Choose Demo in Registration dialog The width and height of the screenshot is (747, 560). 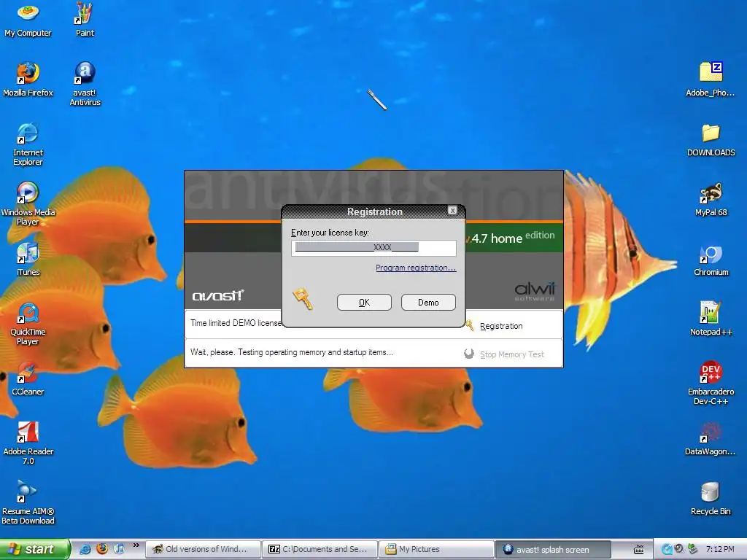(x=428, y=303)
